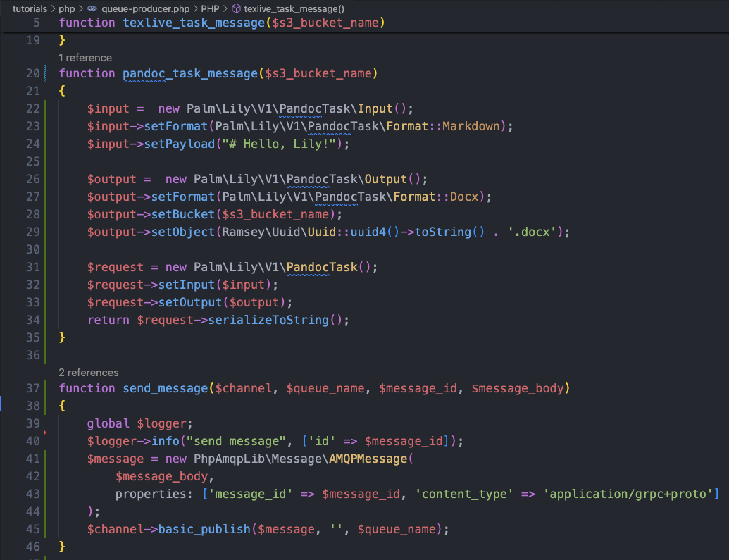Click the basic_publish method call
Screen dimensions: 729x560
[x=204, y=529]
